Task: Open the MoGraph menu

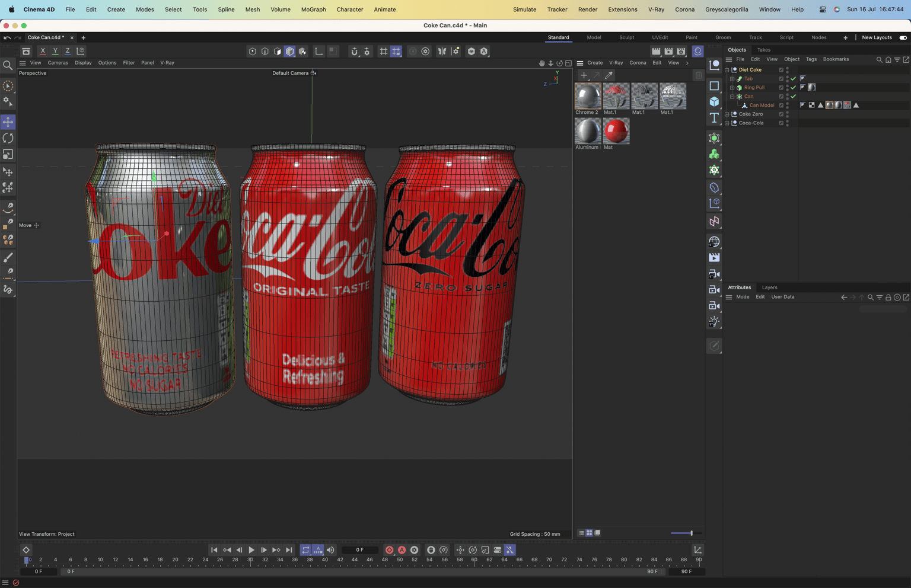Action: 313,9
